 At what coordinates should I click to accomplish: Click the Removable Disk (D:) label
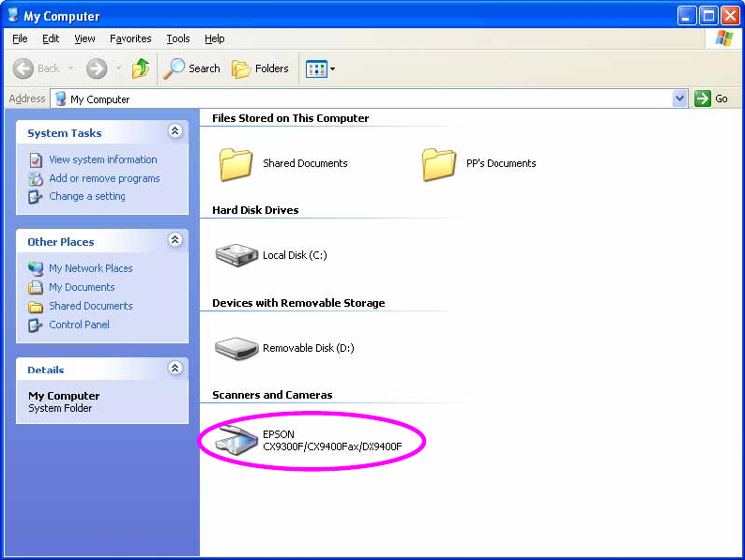click(x=309, y=348)
